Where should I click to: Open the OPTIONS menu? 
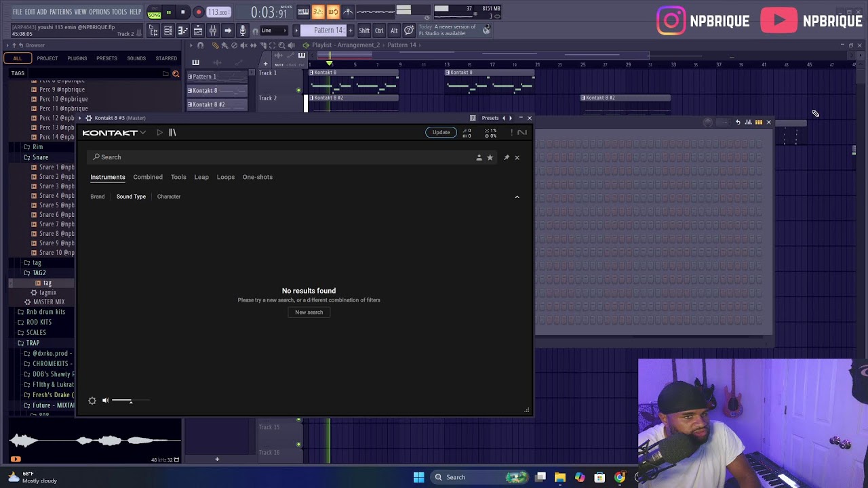[x=99, y=12]
